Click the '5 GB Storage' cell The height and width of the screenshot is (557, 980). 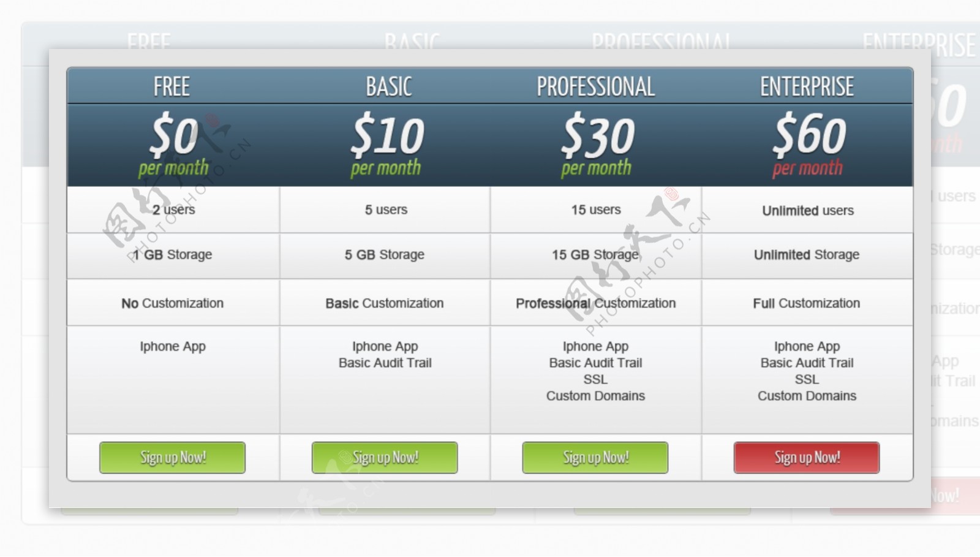coord(385,255)
